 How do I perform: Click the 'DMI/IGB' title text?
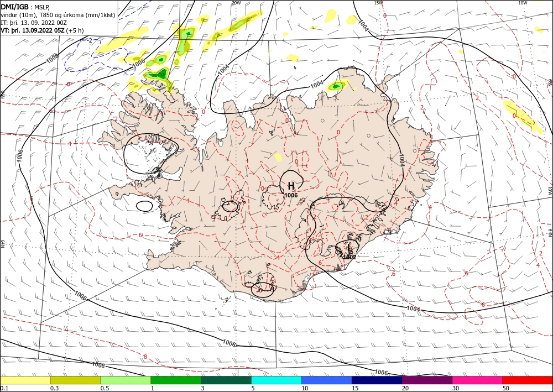(x=15, y=7)
